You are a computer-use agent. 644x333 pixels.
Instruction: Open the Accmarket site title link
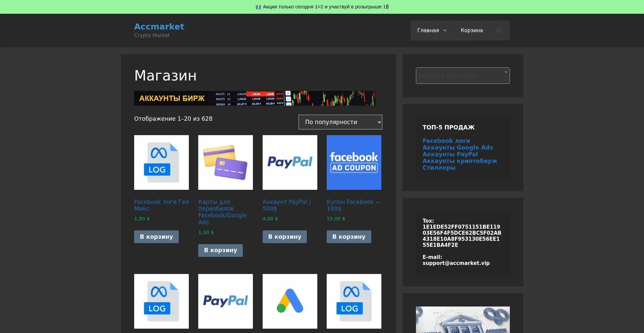(159, 26)
